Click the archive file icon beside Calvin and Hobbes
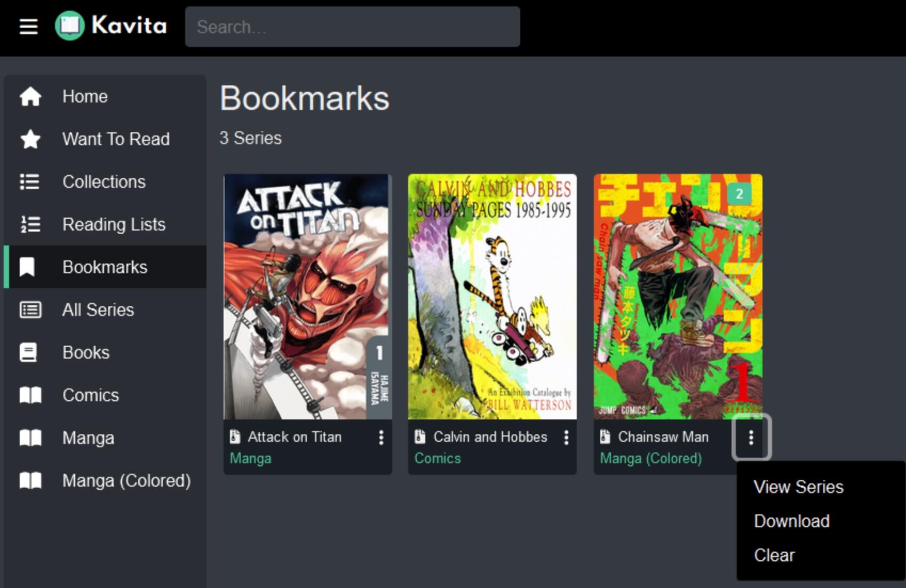The width and height of the screenshot is (906, 588). tap(420, 437)
